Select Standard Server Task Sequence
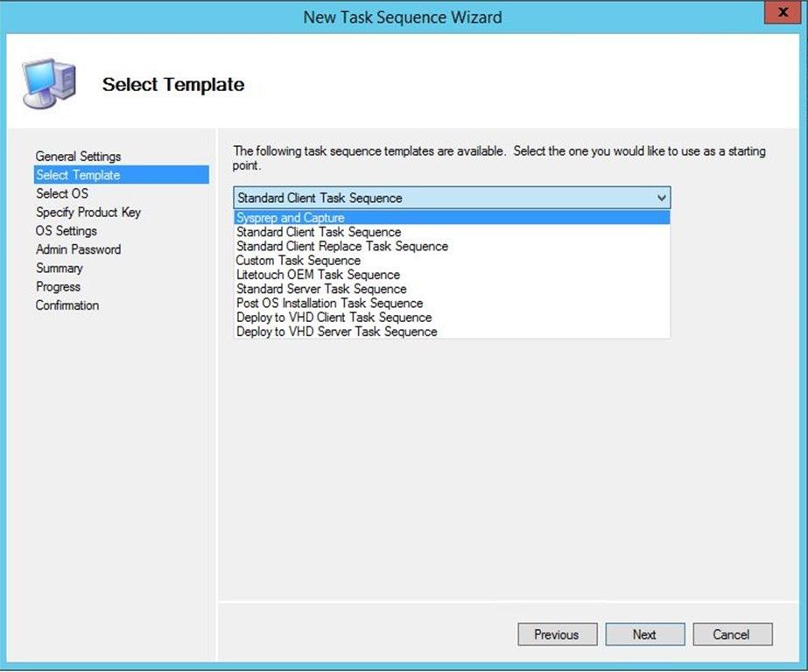 [x=452, y=289]
